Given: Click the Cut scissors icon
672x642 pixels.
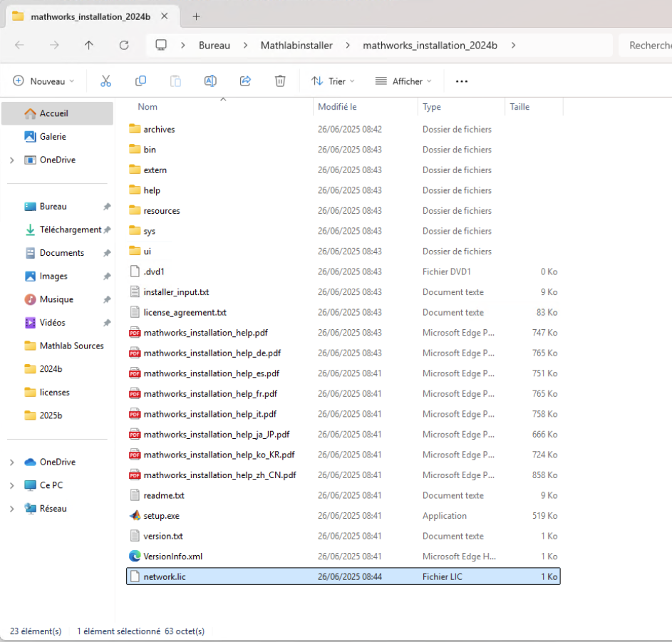Looking at the screenshot, I should [x=105, y=81].
